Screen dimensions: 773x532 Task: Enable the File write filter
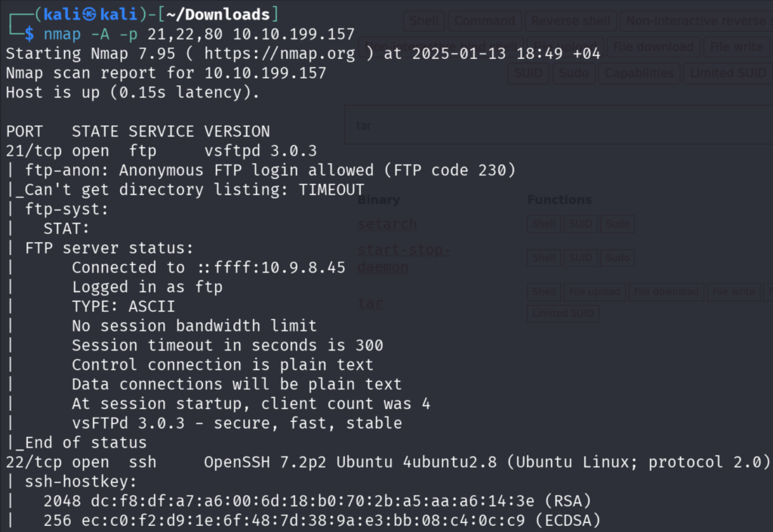pos(735,47)
